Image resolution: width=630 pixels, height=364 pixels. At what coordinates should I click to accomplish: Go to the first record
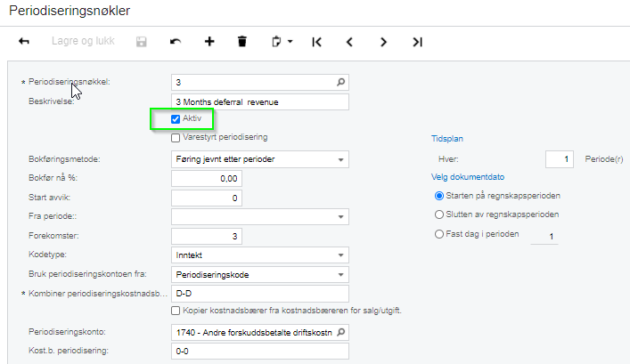click(x=316, y=41)
